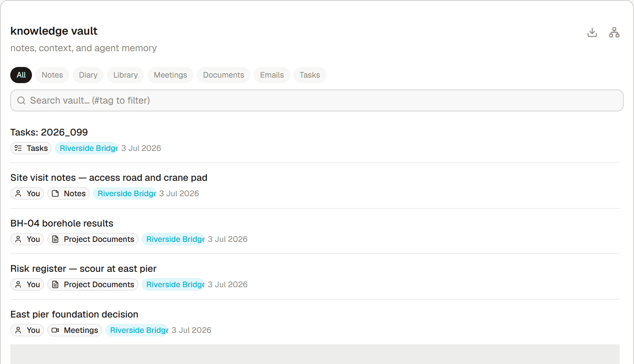The height and width of the screenshot is (364, 634).
Task: Open BH-04 borehole results entry
Action: [62, 223]
